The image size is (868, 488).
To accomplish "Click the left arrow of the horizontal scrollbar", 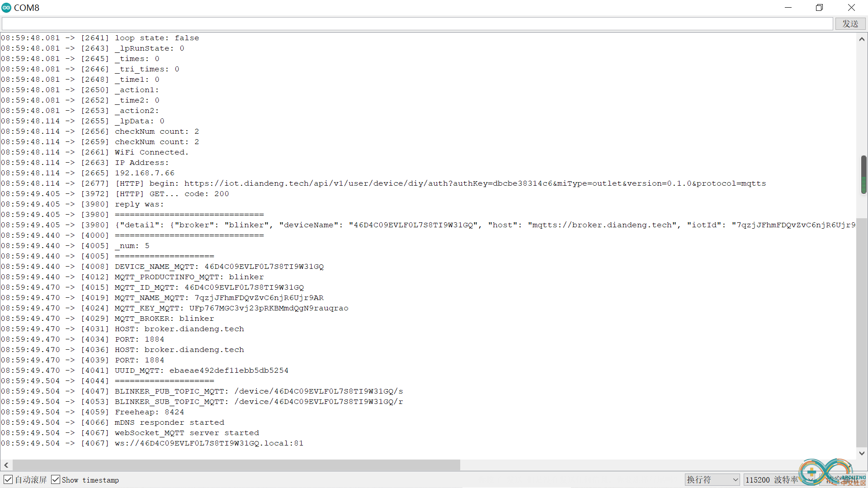I will [x=6, y=465].
